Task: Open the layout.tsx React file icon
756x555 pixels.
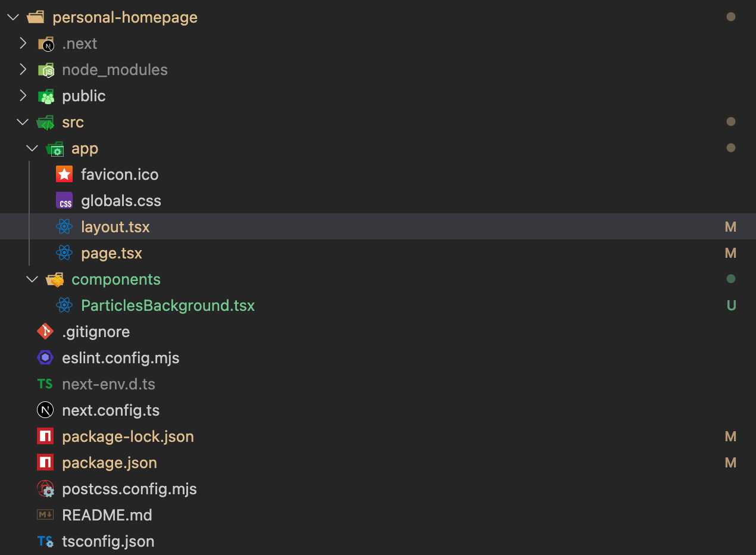Action: (x=64, y=227)
